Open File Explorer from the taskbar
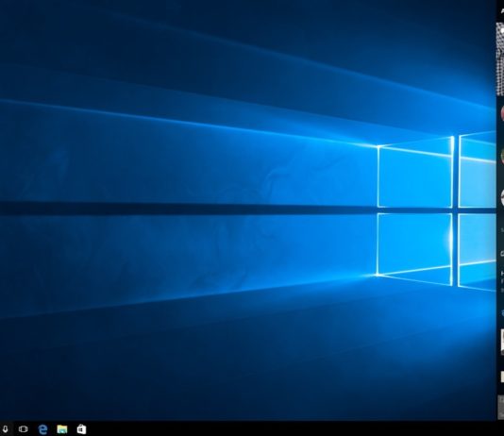Viewport: 504px width, 436px height. (62, 429)
